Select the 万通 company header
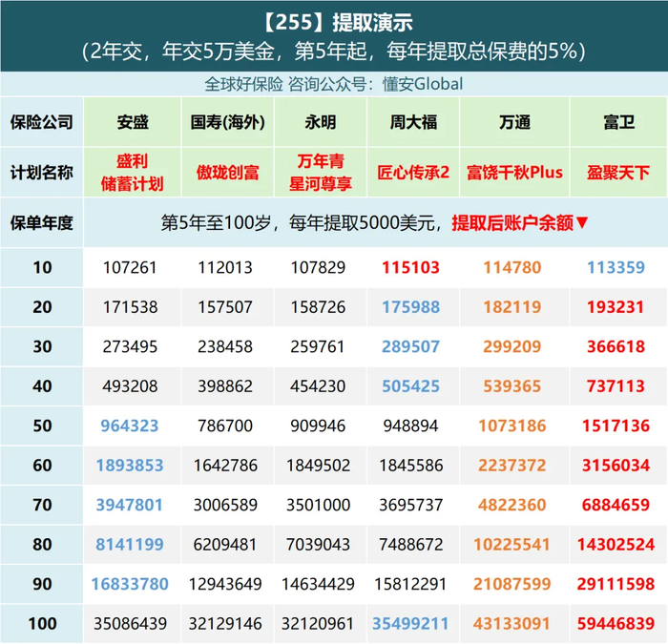 [514, 122]
